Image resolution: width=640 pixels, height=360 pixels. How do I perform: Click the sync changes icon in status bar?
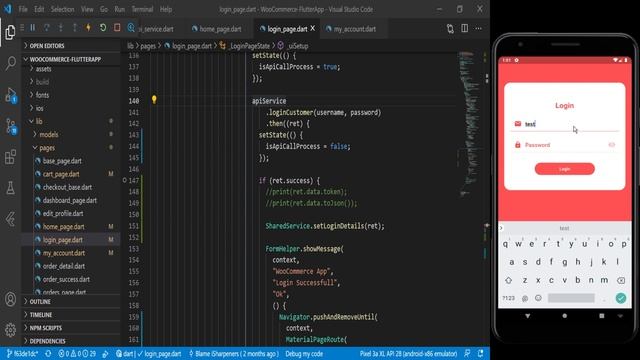(48, 353)
